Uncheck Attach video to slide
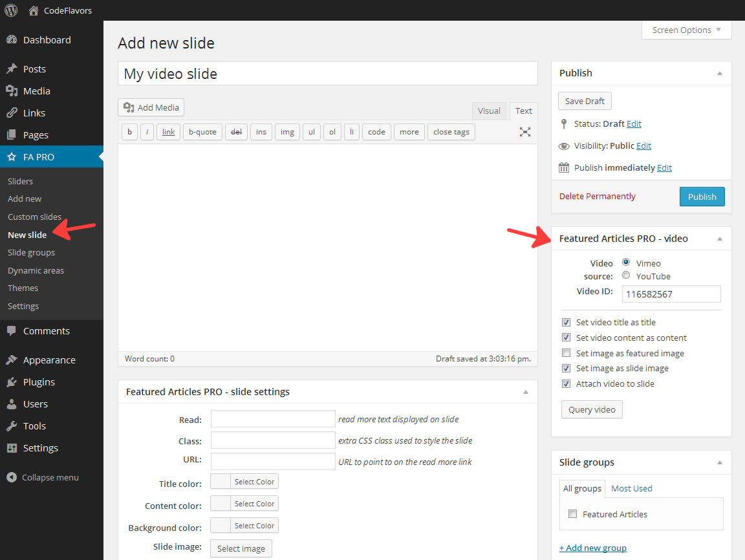 (566, 383)
